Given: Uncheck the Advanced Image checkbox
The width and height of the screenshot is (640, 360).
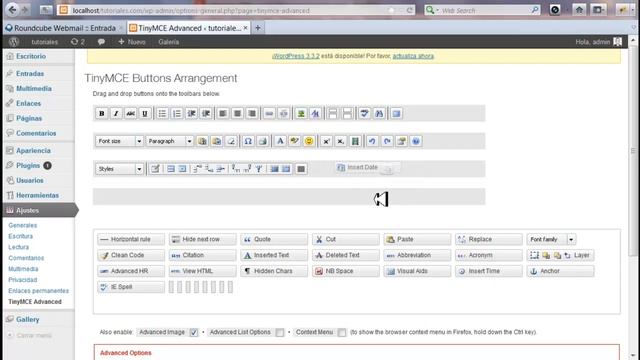Looking at the screenshot, I should [194, 332].
